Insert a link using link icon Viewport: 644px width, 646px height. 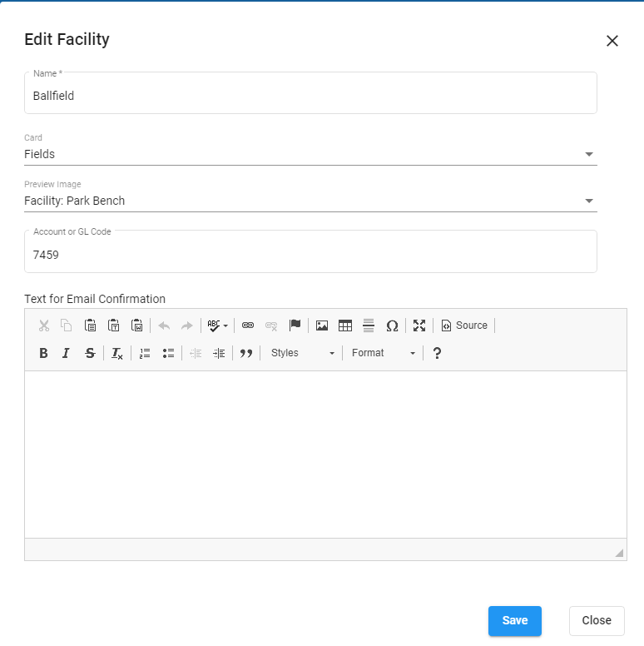tap(247, 325)
